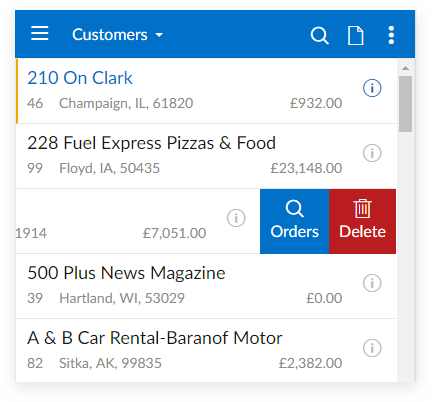Show info for 228 Fuel Express Pizzas

(x=372, y=153)
